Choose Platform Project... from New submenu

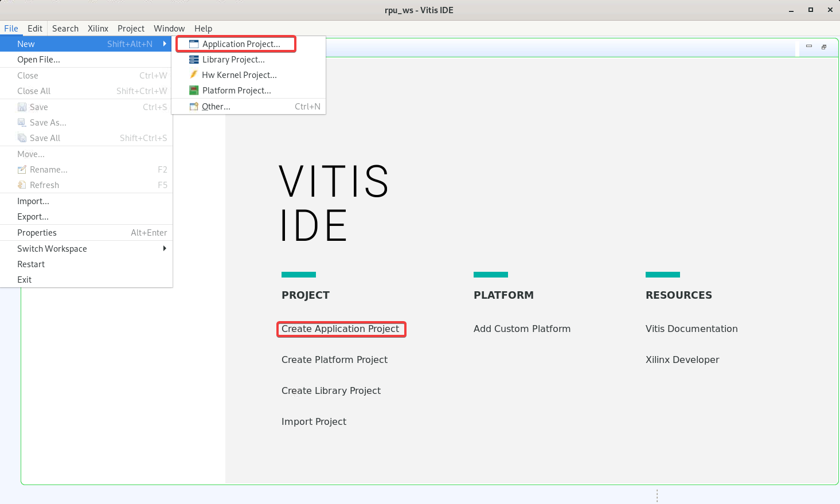click(x=249, y=90)
